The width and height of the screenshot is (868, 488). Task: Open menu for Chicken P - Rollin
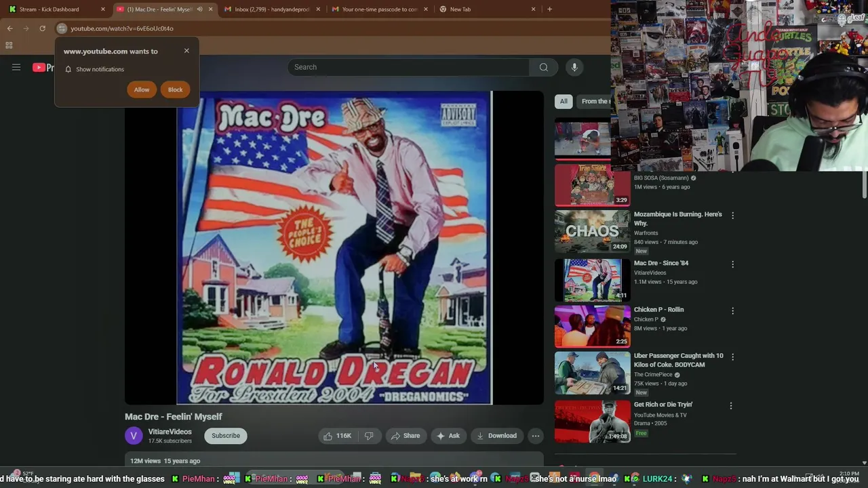732,311
